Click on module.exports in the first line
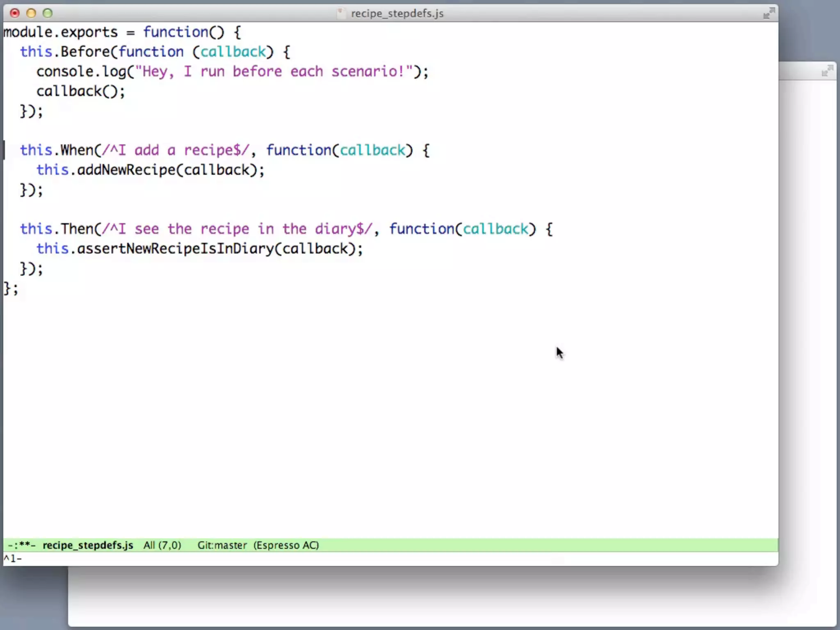This screenshot has width=840, height=630. coord(60,32)
